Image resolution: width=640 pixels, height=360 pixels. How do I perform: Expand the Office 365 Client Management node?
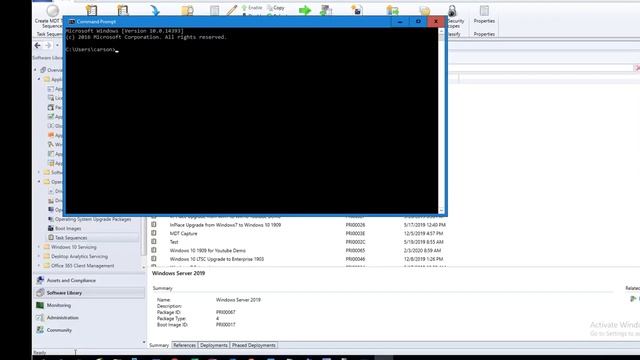(39, 265)
